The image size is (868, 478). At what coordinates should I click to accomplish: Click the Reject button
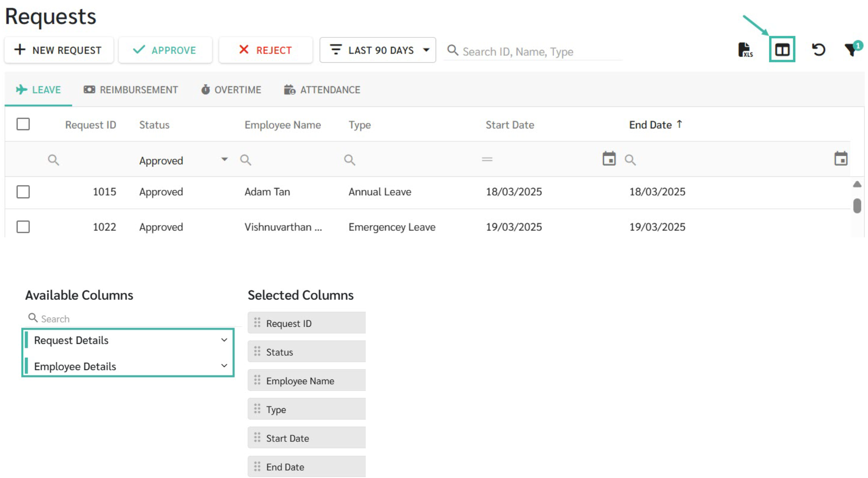pos(265,50)
